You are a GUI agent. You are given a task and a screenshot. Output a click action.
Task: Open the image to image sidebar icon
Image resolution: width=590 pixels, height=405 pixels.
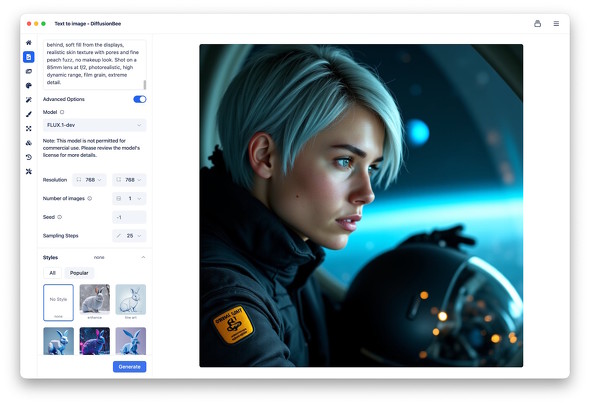click(x=29, y=71)
